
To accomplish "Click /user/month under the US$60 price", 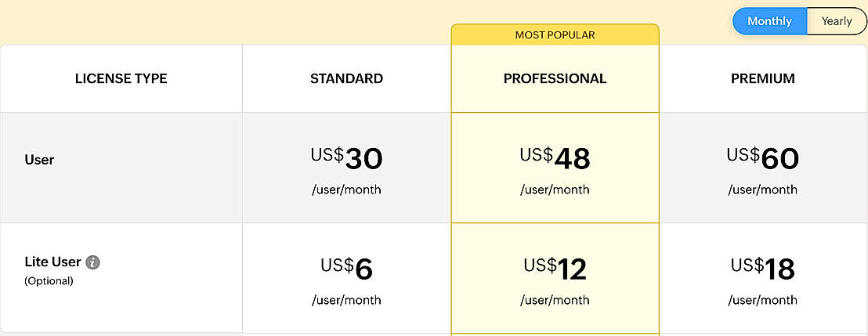I will click(x=762, y=190).
